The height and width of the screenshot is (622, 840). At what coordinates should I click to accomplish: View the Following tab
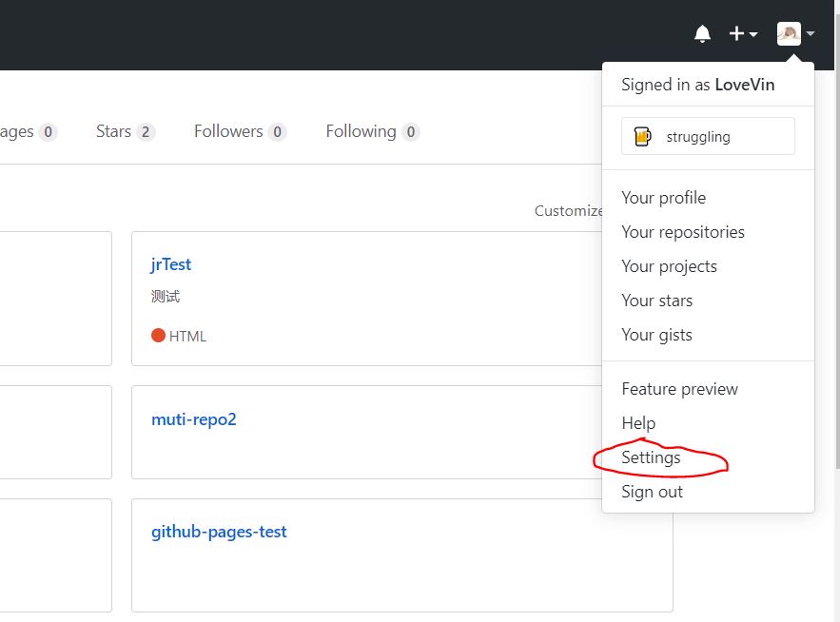click(371, 131)
